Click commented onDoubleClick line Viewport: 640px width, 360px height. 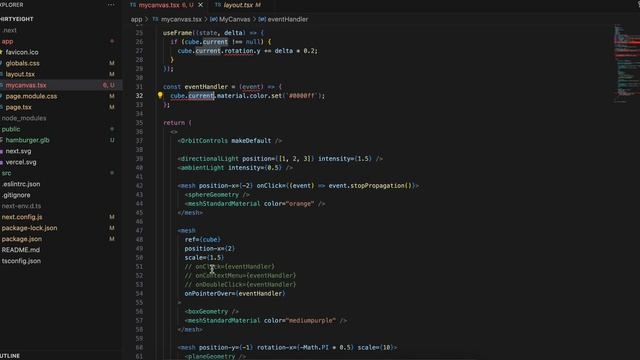click(x=240, y=284)
